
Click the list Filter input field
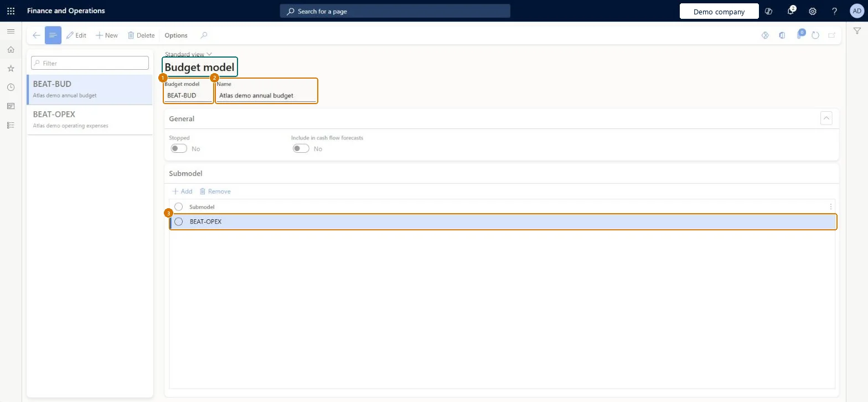(90, 63)
